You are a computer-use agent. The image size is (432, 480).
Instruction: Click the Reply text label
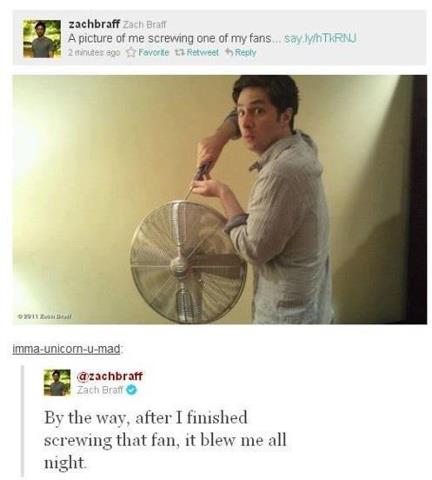pyautogui.click(x=245, y=53)
